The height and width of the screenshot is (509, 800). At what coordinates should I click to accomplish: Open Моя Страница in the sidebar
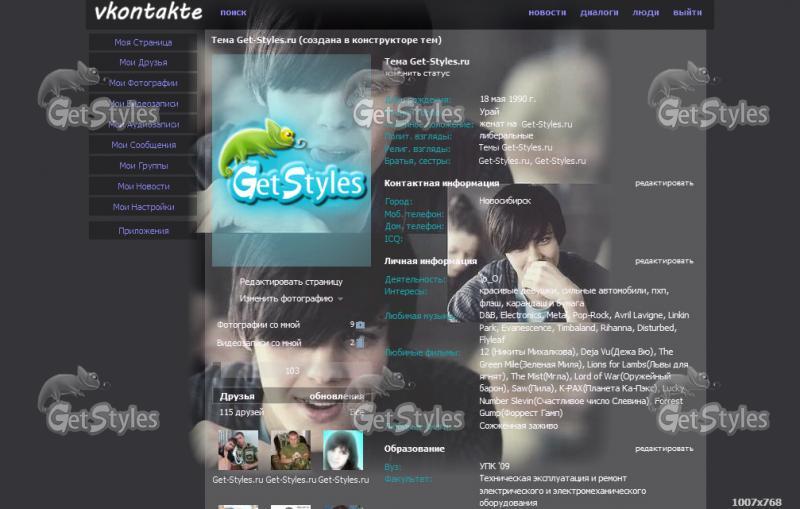pos(143,43)
